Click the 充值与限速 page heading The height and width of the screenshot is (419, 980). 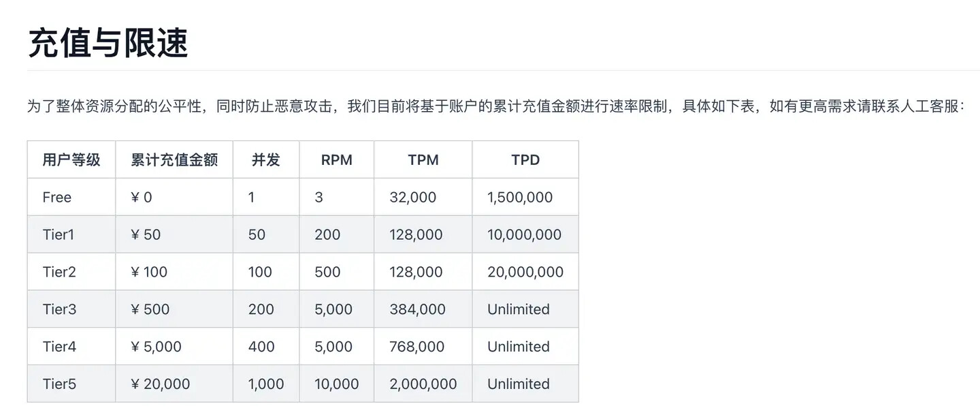(108, 43)
